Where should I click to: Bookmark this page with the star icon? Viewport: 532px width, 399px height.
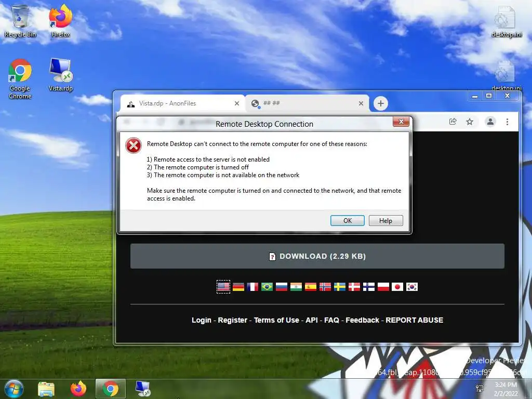[470, 122]
